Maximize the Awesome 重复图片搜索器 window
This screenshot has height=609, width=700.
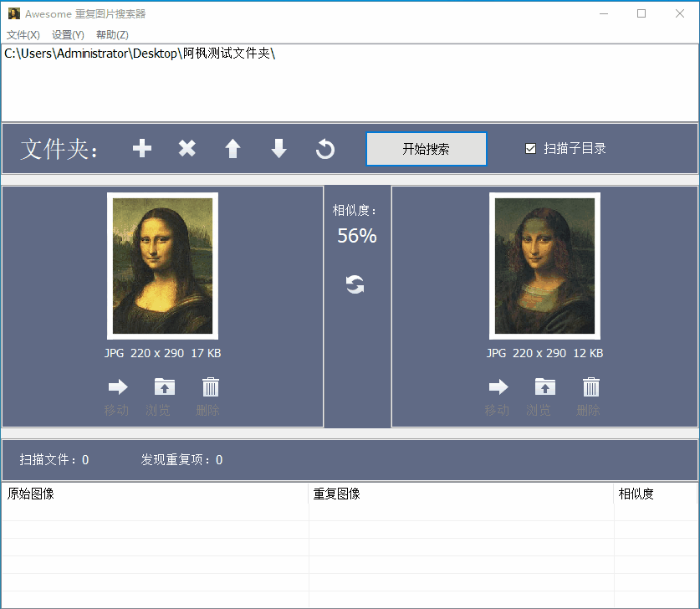pos(641,14)
